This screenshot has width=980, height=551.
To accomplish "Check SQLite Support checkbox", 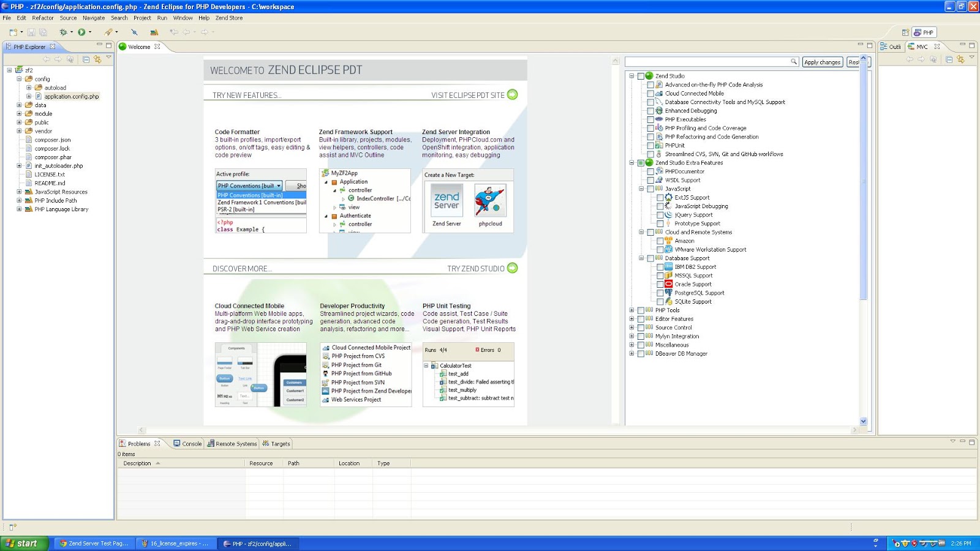I will pos(660,302).
